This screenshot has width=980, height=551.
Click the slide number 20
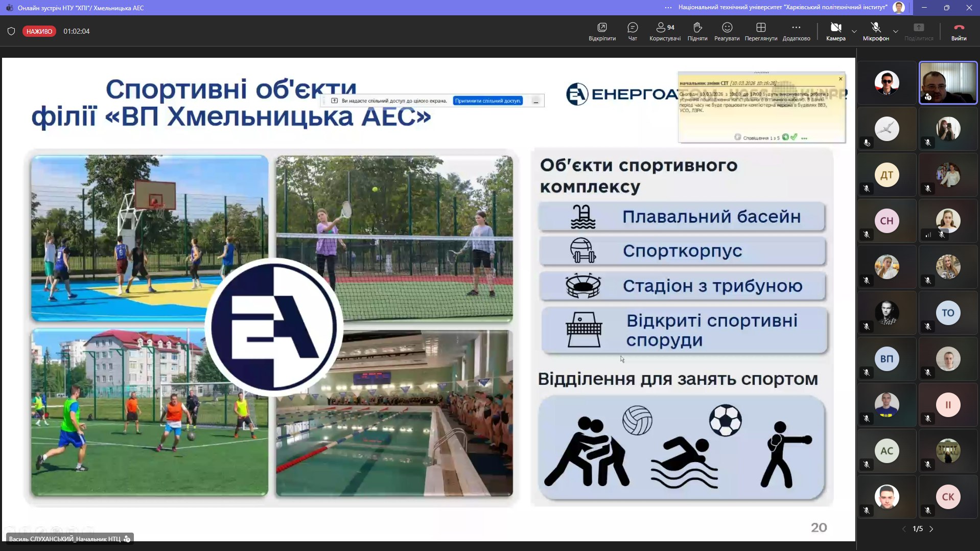point(819,527)
